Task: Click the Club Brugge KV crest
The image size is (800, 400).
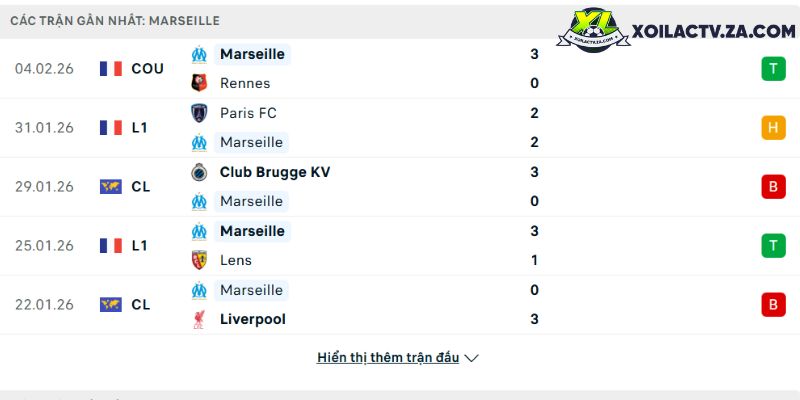Action: [x=199, y=172]
